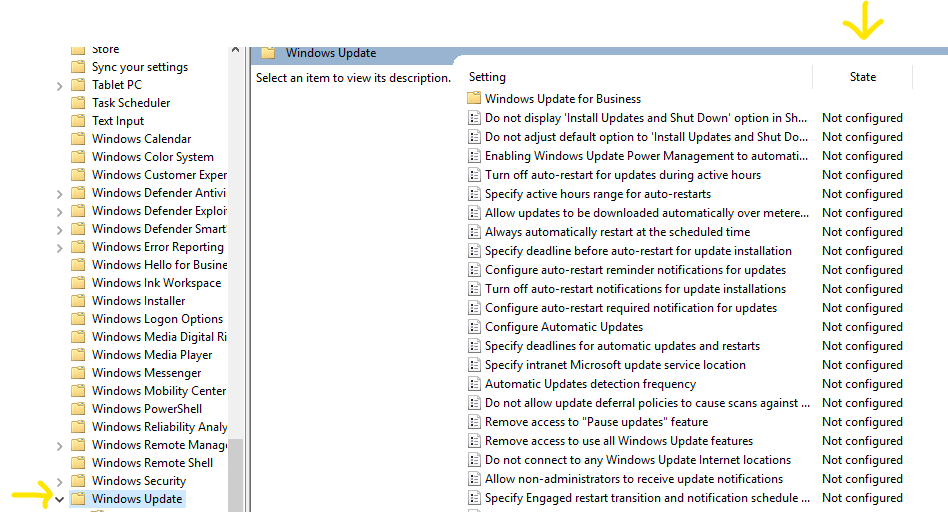Click the Windows Media Player folder icon
948x512 pixels.
coord(78,355)
